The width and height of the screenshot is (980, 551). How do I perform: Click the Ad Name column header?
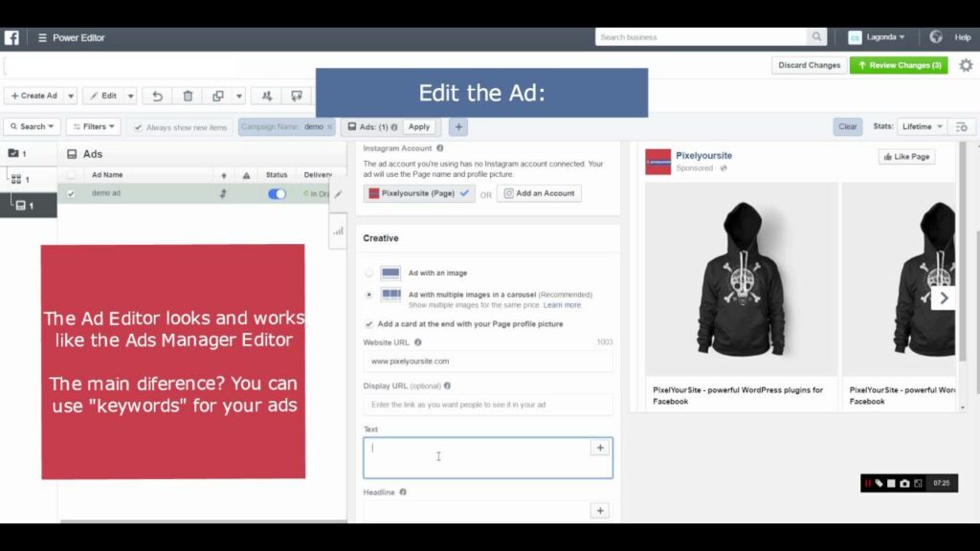click(107, 175)
